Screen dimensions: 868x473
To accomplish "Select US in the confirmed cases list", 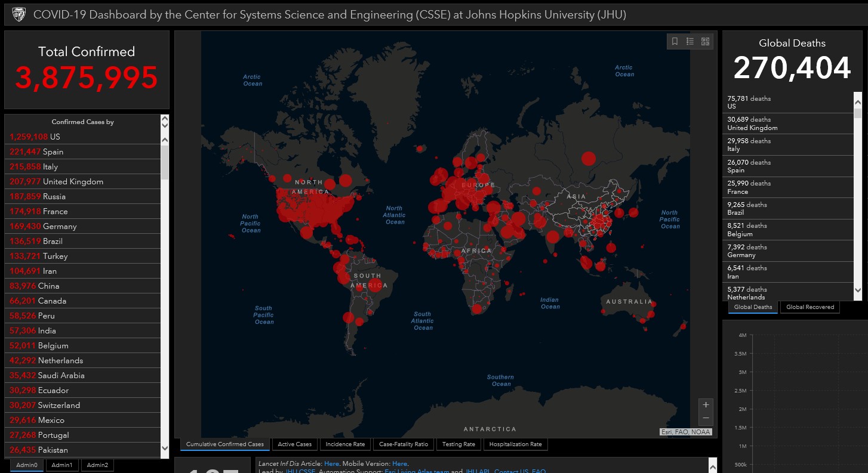I will pyautogui.click(x=82, y=137).
